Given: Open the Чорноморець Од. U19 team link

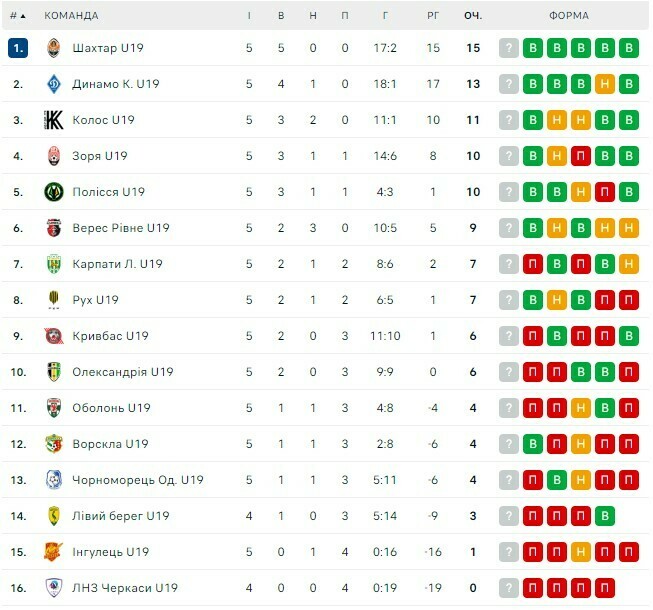Looking at the screenshot, I should coord(137,480).
